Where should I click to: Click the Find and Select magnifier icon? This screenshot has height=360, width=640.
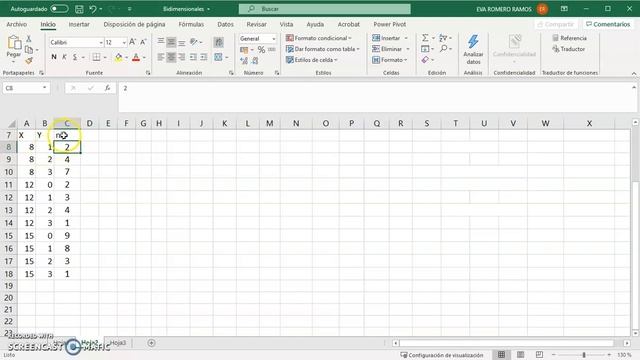coord(444,49)
